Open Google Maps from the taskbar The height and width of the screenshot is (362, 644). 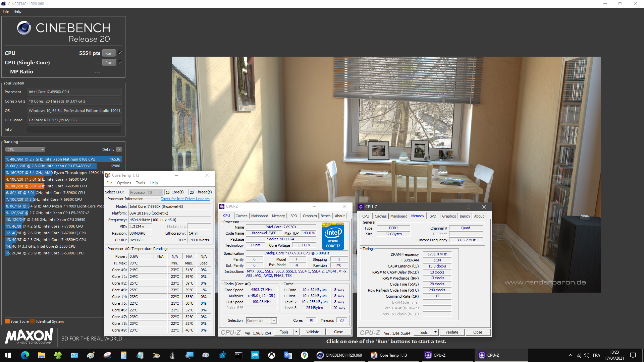(x=304, y=355)
